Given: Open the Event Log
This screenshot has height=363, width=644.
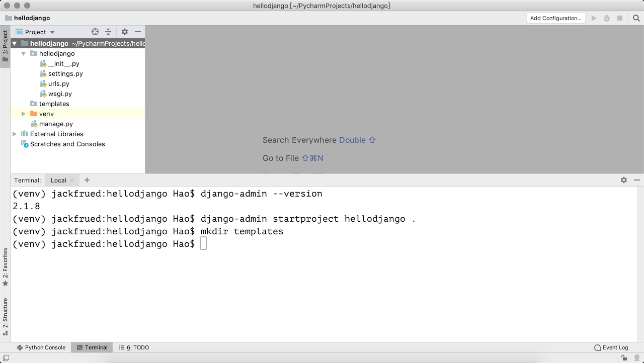Looking at the screenshot, I should (611, 347).
